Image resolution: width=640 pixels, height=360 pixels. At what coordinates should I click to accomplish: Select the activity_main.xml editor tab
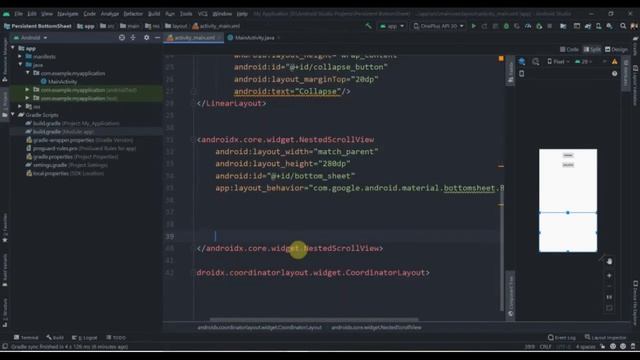coord(193,38)
